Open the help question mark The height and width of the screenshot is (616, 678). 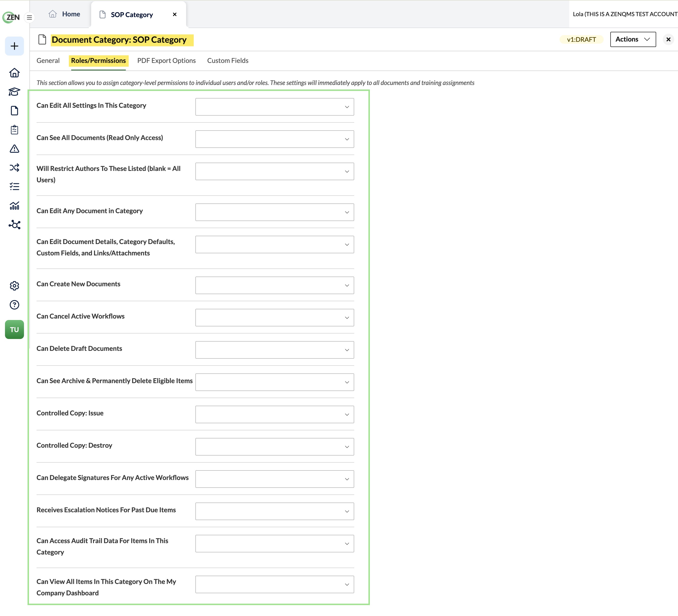click(x=14, y=305)
